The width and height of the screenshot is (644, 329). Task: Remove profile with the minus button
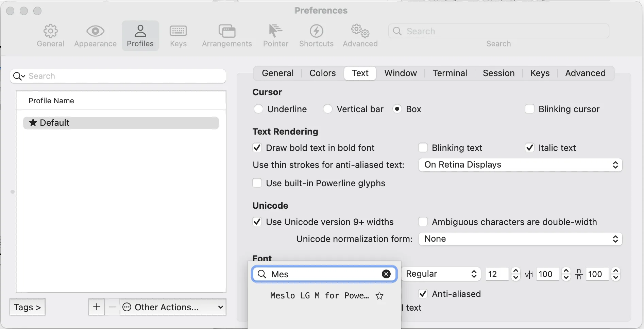coord(112,307)
